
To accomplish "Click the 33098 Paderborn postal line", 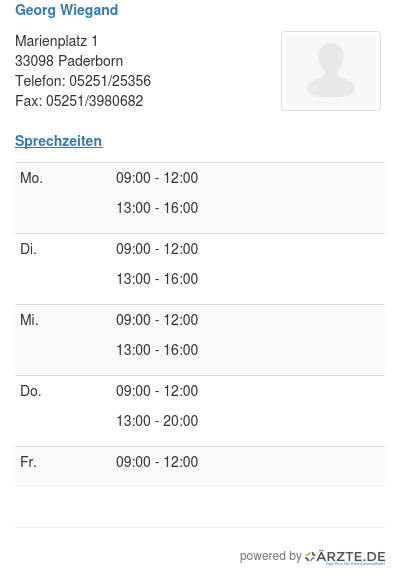I will [x=69, y=61].
